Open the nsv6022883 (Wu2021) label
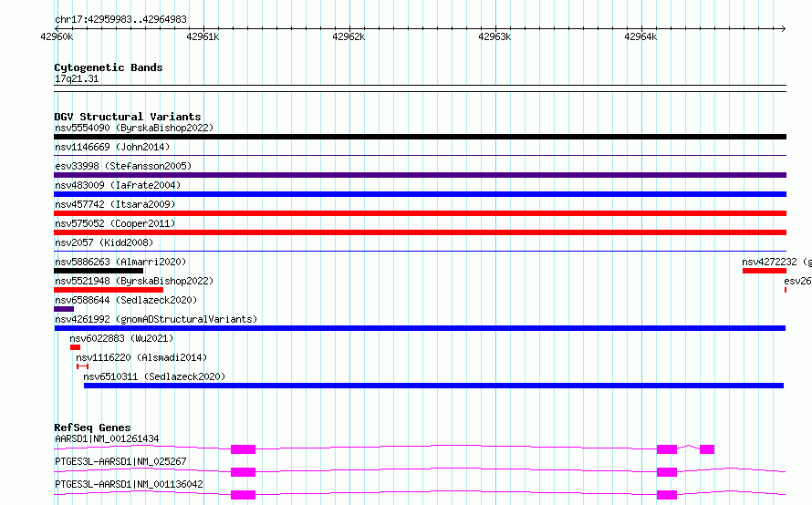Screen dimensions: 812x505 [x=121, y=338]
